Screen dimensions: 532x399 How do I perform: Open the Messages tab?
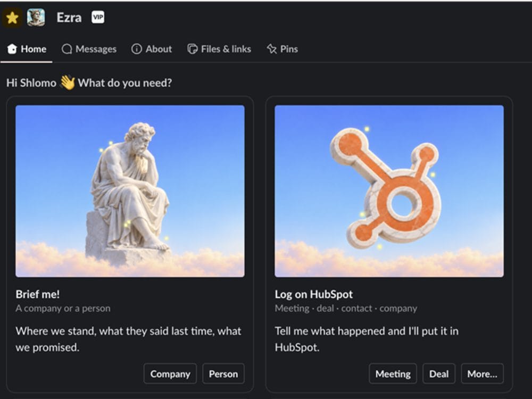89,49
